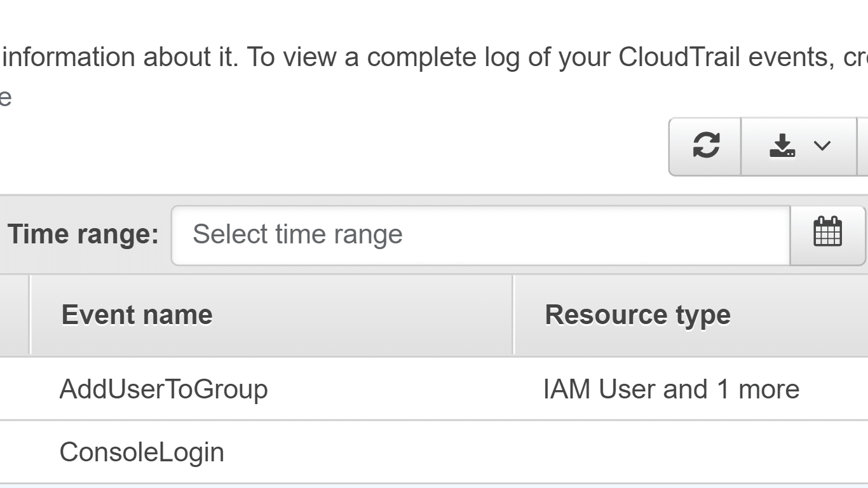Sort by the Resource type column header
This screenshot has width=868, height=488.
[x=638, y=314]
